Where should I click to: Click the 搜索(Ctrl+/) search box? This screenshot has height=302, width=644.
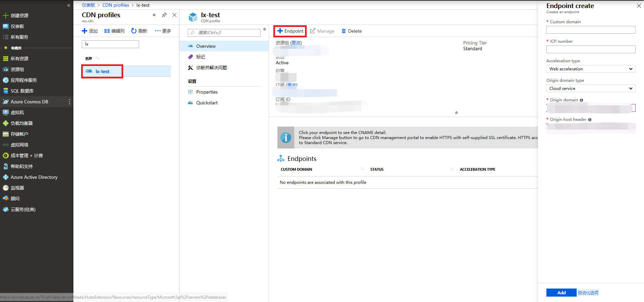tap(224, 33)
